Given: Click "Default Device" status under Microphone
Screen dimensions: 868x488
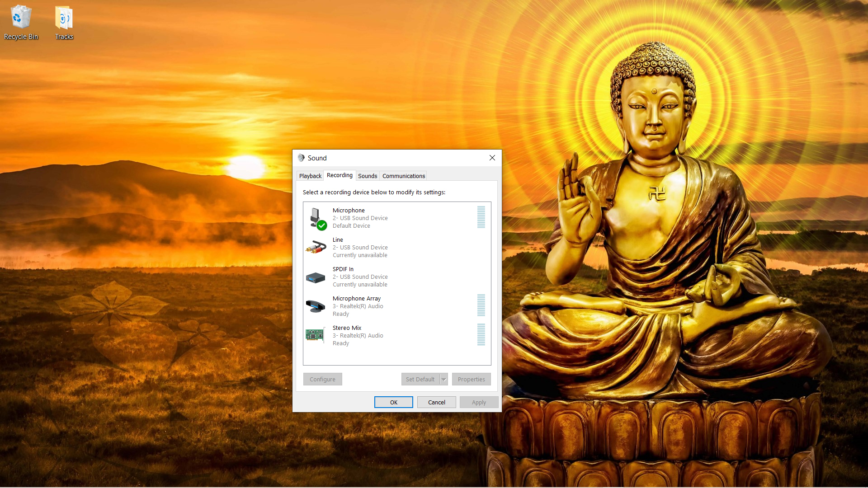Looking at the screenshot, I should click(351, 225).
